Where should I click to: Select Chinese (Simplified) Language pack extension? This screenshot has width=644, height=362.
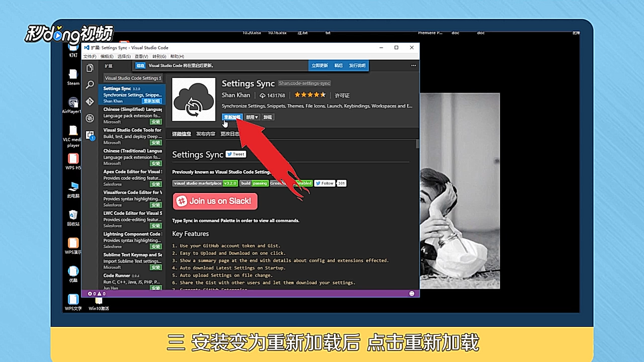click(x=132, y=115)
